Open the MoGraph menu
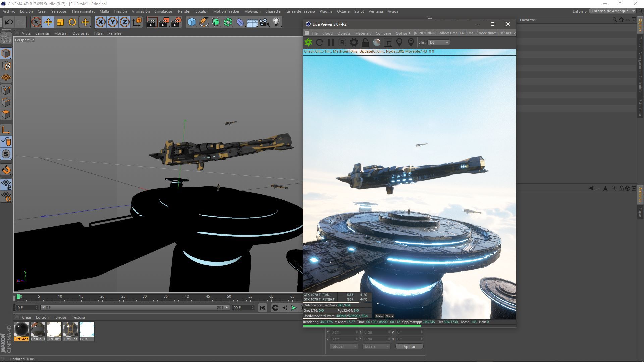The image size is (644, 362). coord(252,11)
